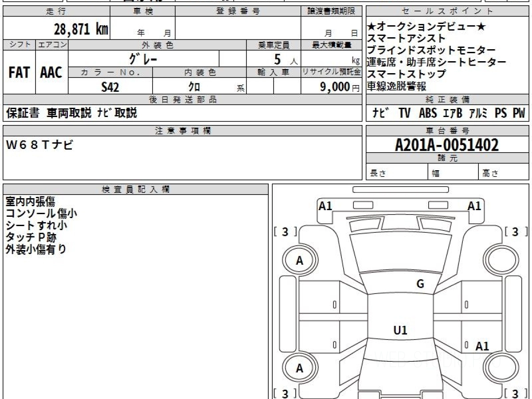
Task: Click the A mark inside the rear wheel circle
Action: tap(300, 368)
